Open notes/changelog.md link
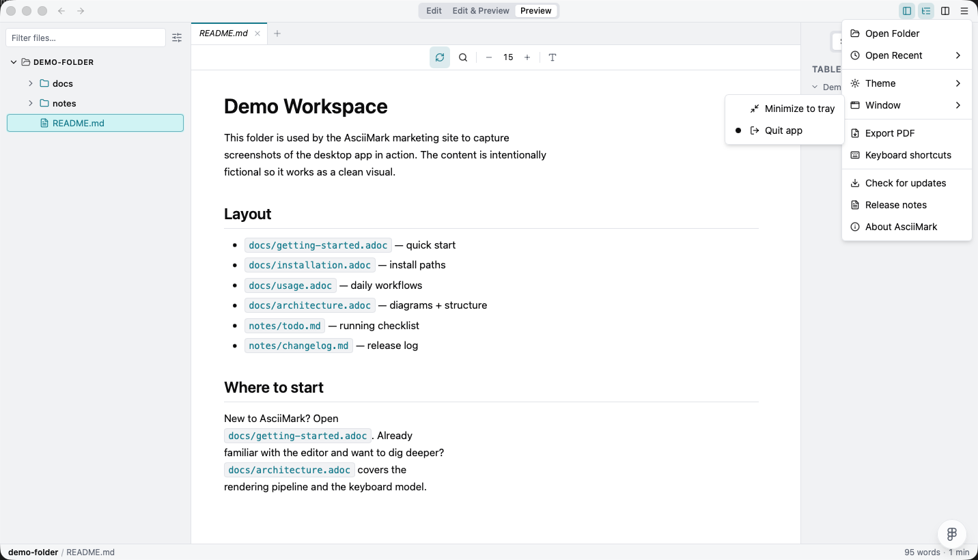978x560 pixels. [x=298, y=346]
